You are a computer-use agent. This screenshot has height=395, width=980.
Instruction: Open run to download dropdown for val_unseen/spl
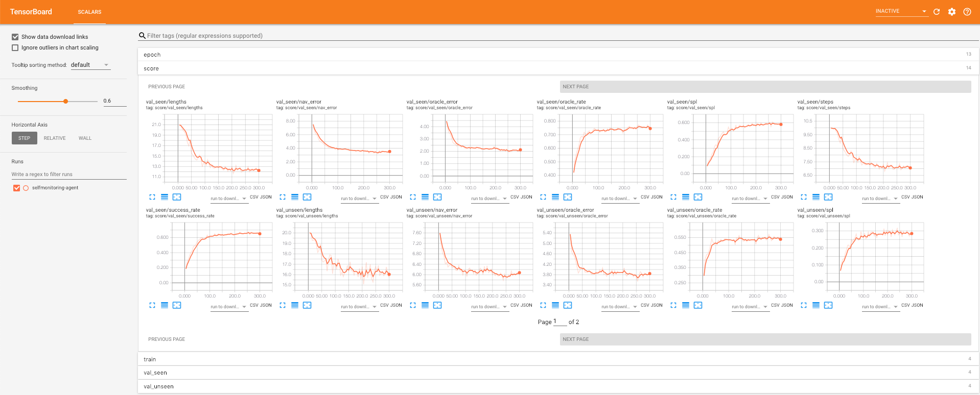point(880,307)
